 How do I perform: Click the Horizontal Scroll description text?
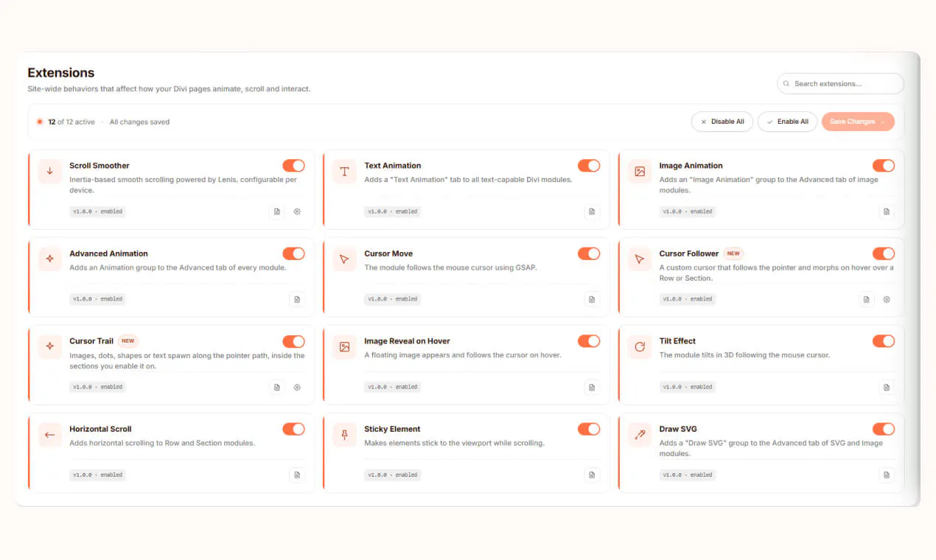162,443
